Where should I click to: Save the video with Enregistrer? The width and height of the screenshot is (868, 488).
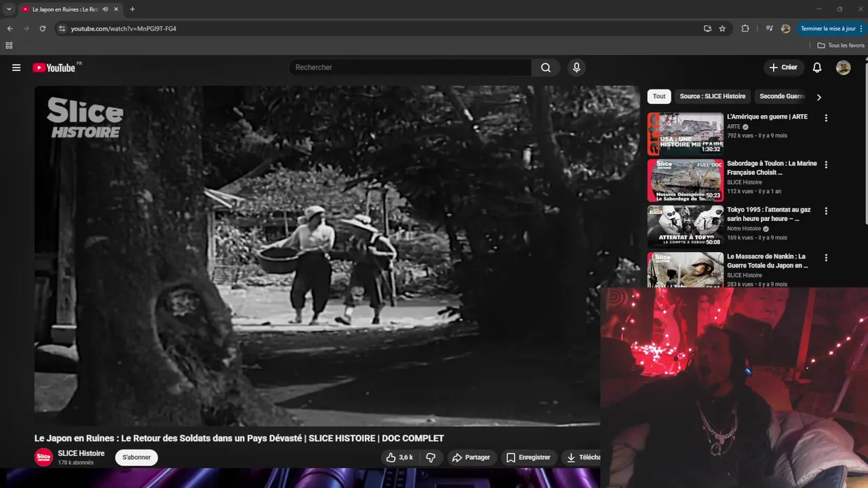529,457
